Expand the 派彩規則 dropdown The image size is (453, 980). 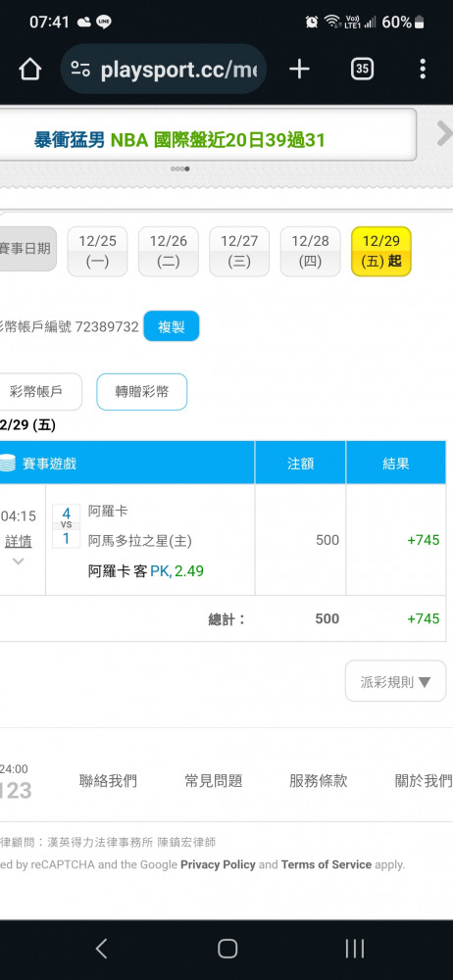click(x=395, y=681)
